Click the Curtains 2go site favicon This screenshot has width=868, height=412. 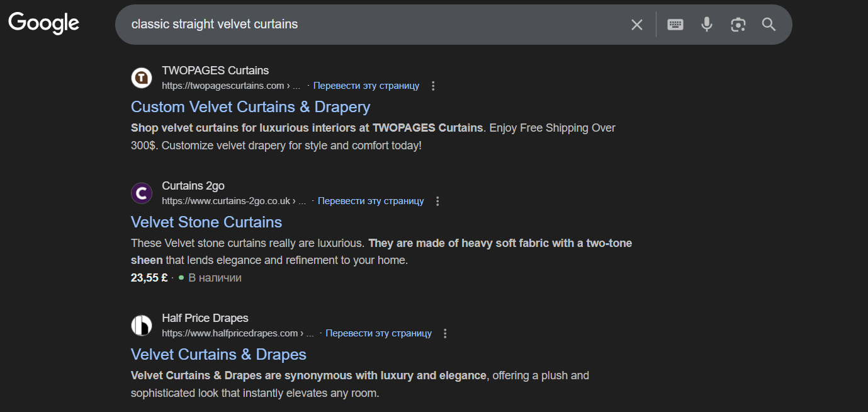(x=142, y=193)
